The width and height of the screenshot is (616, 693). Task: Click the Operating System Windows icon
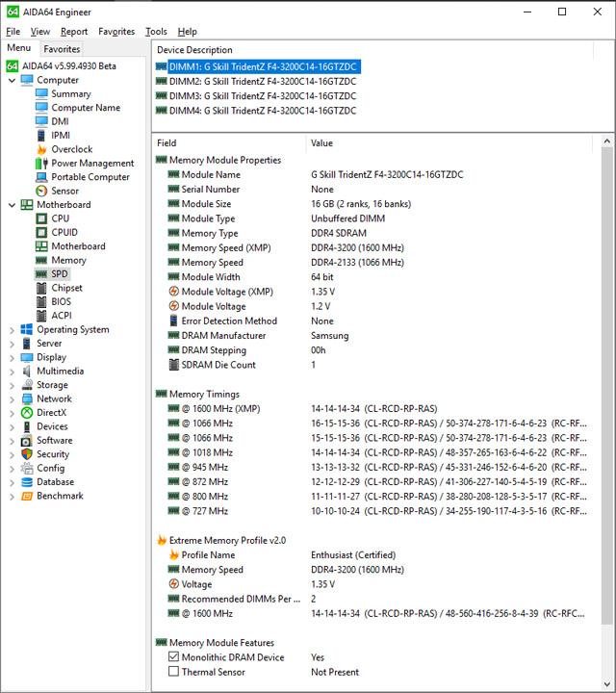(27, 329)
